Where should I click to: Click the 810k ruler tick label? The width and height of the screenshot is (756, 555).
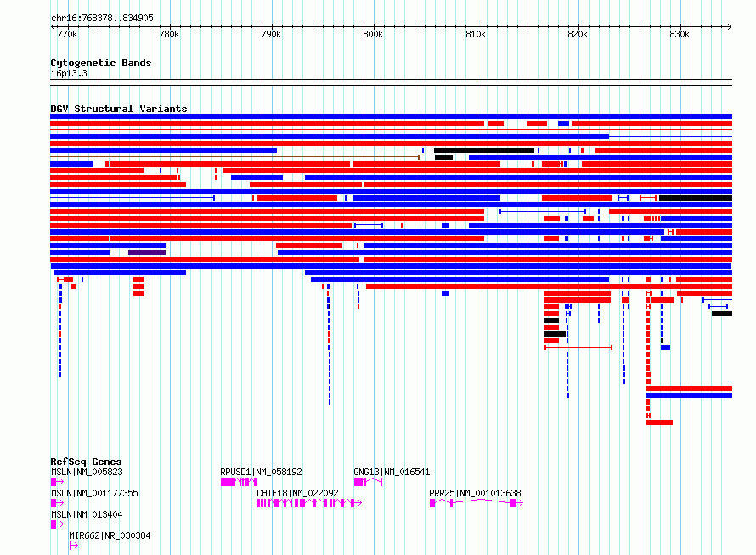point(476,34)
